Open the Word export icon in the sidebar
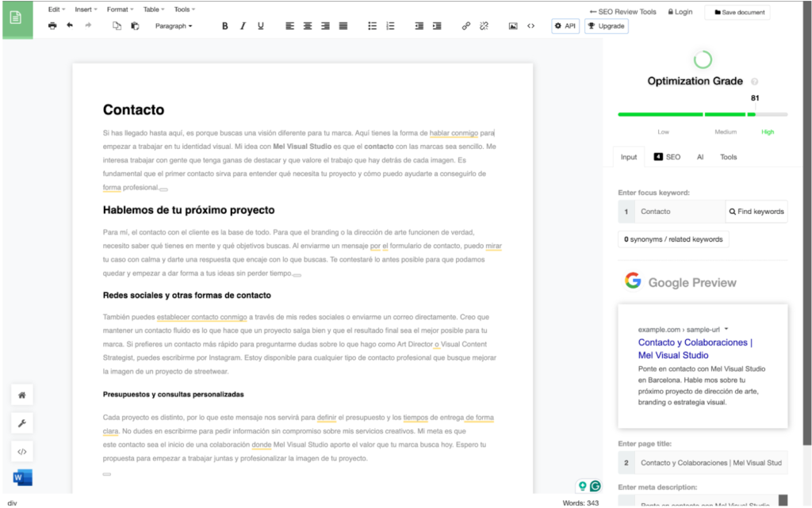Screen dimensions: 812x508 coord(22,478)
